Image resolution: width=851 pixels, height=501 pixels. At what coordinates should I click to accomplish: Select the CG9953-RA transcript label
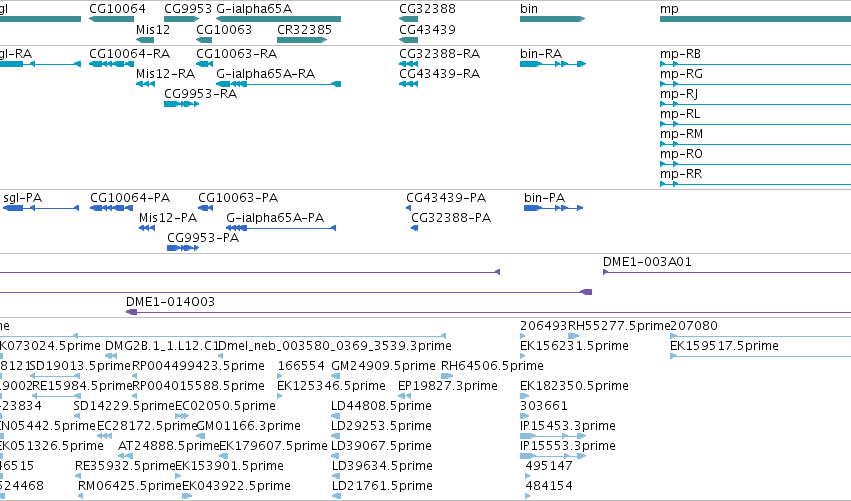point(200,93)
